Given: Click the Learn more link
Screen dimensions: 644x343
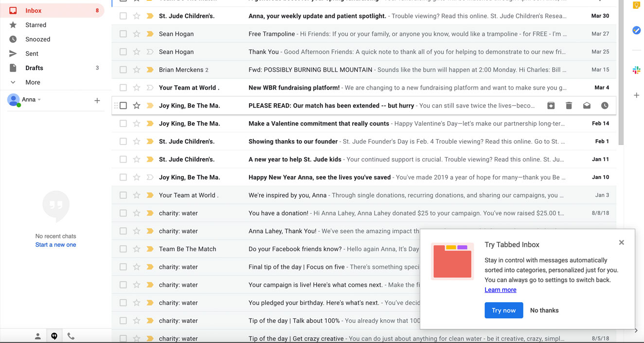Looking at the screenshot, I should click(x=500, y=290).
